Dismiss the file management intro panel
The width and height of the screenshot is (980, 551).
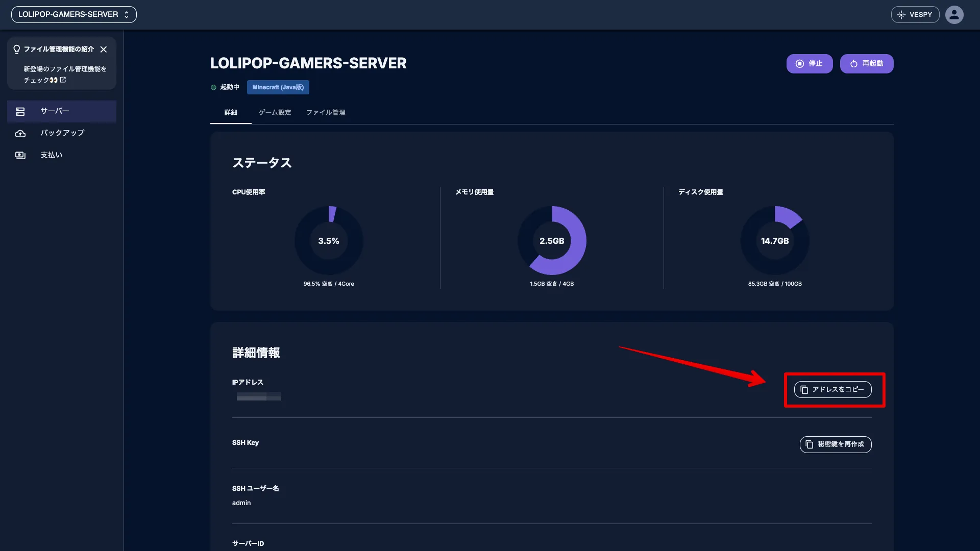point(104,49)
